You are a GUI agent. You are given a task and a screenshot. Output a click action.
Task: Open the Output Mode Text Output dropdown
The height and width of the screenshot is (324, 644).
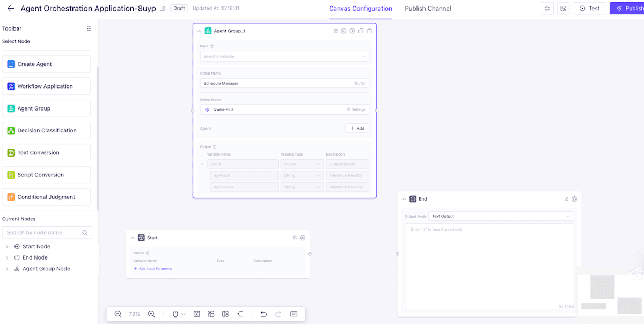click(501, 216)
